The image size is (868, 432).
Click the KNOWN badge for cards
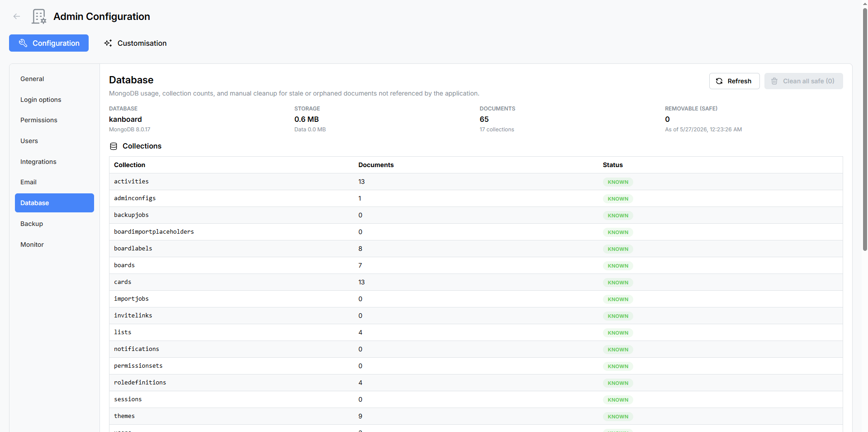[x=618, y=283]
